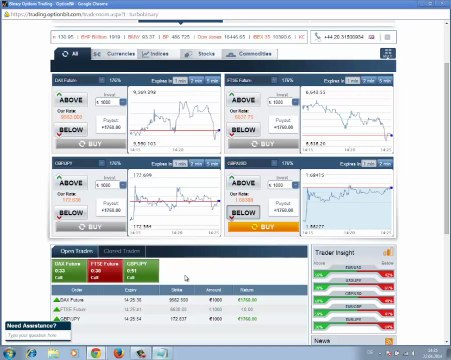
Task: Switch to the Indices tab
Action: point(158,54)
